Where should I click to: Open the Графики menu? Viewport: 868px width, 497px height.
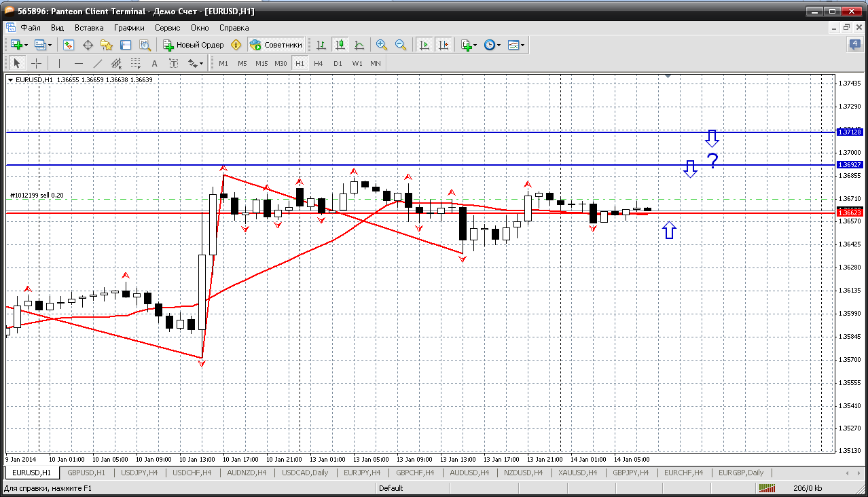click(x=129, y=28)
